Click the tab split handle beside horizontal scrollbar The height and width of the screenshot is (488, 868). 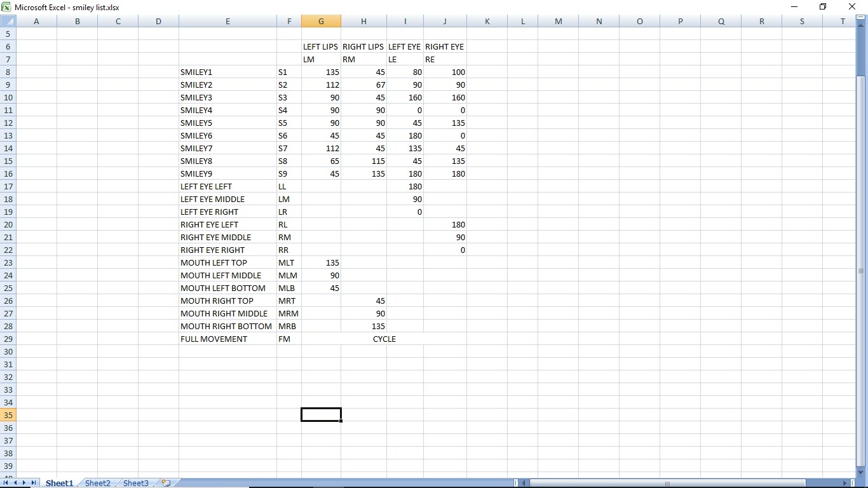[x=516, y=483]
